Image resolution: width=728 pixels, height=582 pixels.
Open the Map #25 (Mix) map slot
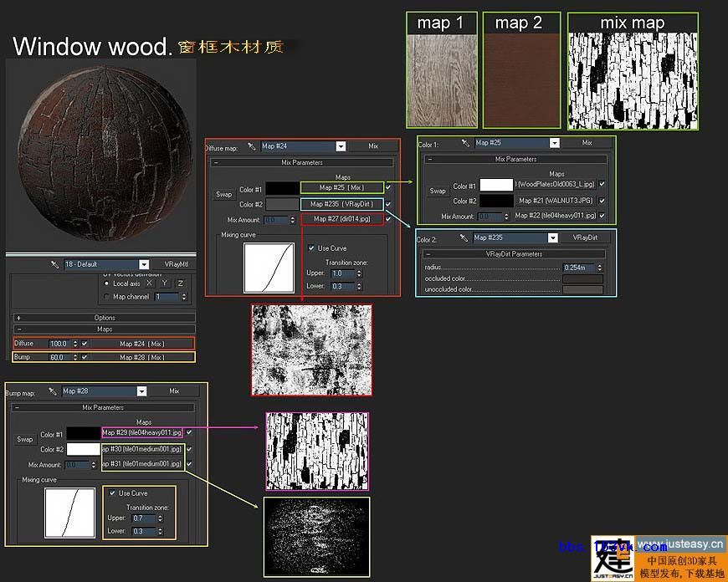pos(342,187)
